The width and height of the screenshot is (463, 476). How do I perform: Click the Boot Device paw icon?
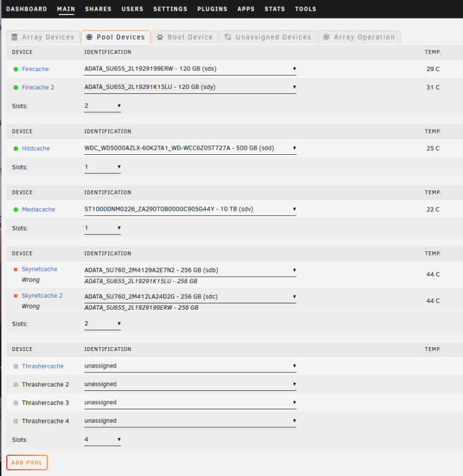(x=160, y=37)
